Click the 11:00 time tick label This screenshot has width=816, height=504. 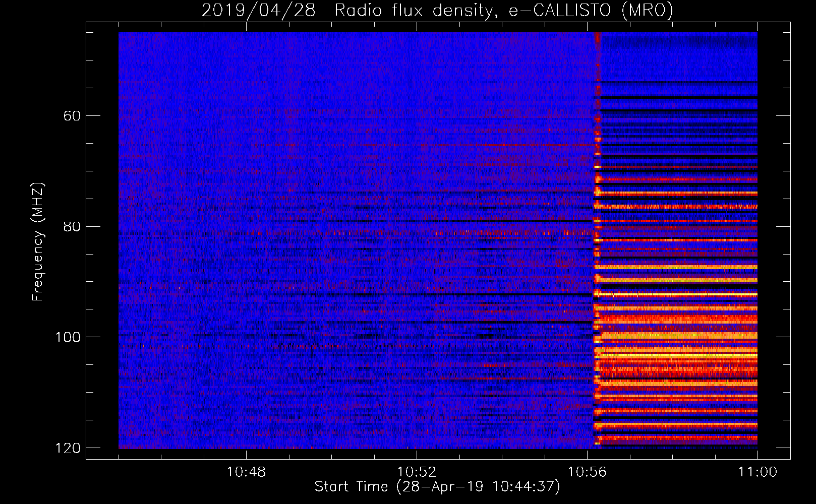click(757, 472)
